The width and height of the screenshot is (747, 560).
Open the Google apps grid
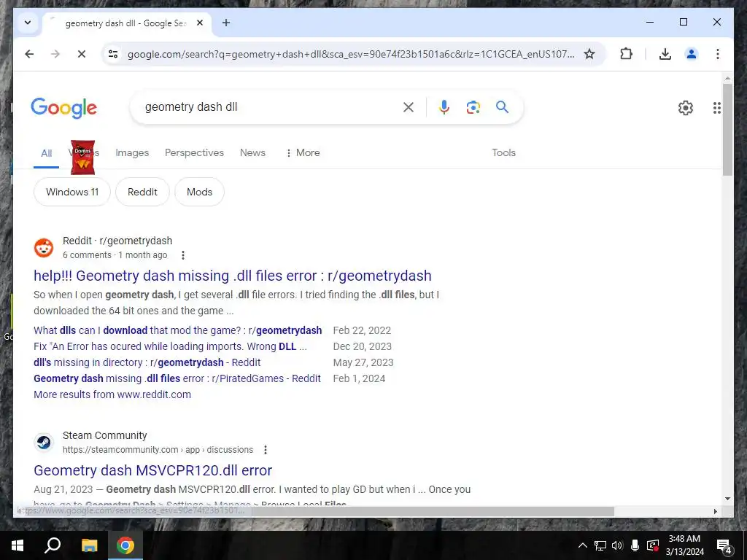(716, 108)
